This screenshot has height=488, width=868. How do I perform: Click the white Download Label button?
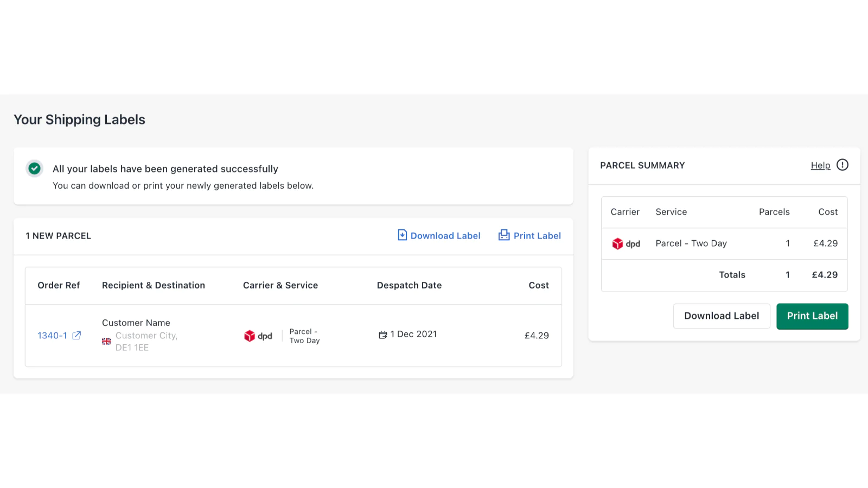click(x=722, y=316)
